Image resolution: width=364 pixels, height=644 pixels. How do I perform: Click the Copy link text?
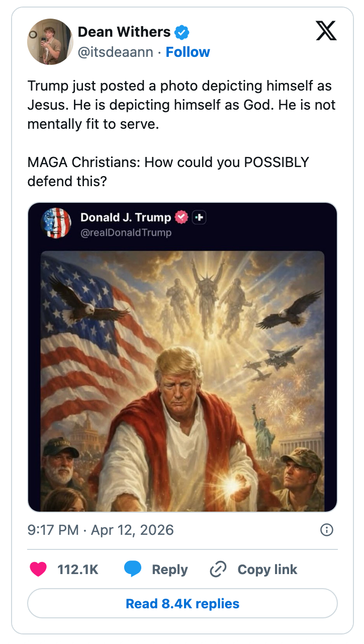(267, 570)
